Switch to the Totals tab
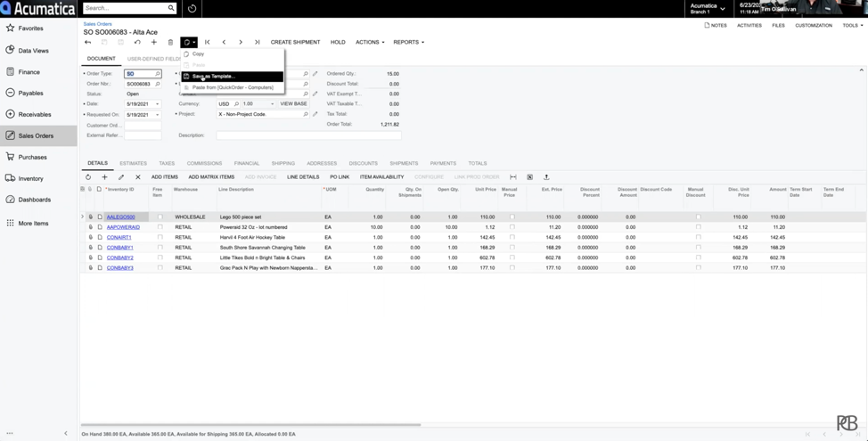 tap(477, 163)
